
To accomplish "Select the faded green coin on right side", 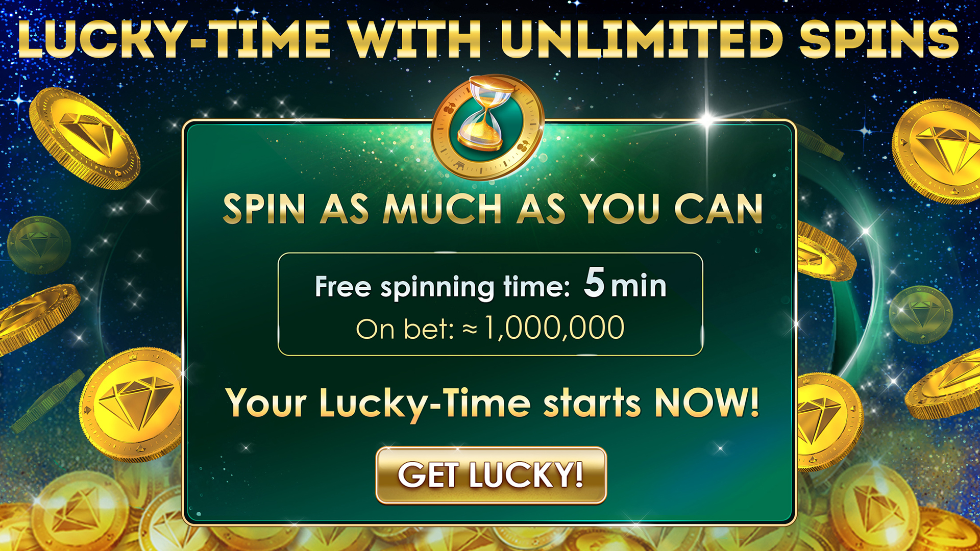I will point(920,315).
